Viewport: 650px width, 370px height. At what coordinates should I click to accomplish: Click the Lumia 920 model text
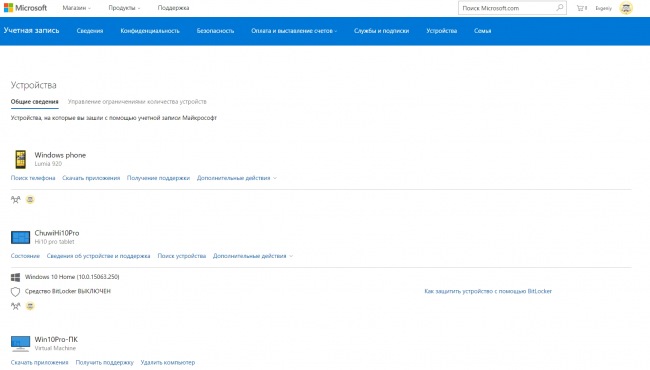pos(48,164)
